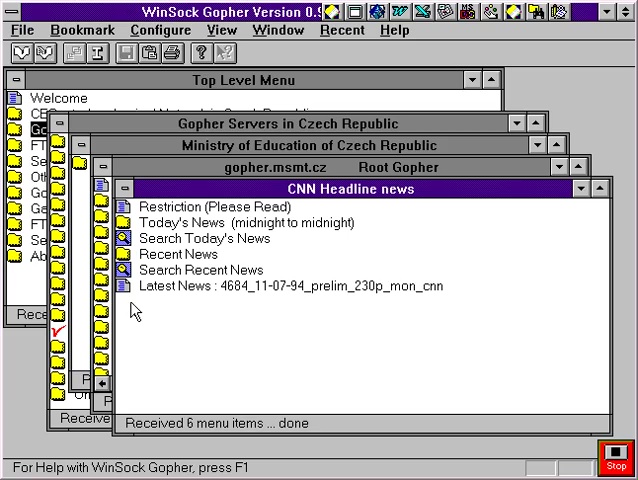
Task: Click red checkmark item in Gopher Servers list
Action: click(x=58, y=331)
